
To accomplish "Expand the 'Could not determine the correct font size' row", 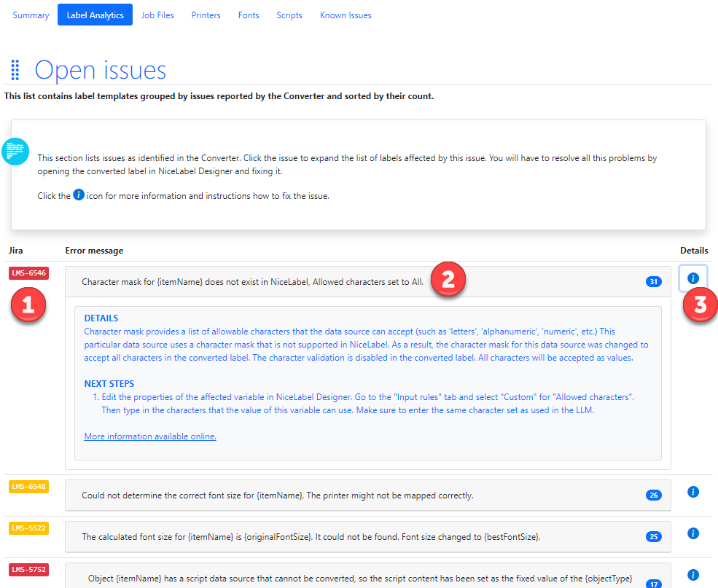I will pyautogui.click(x=368, y=495).
